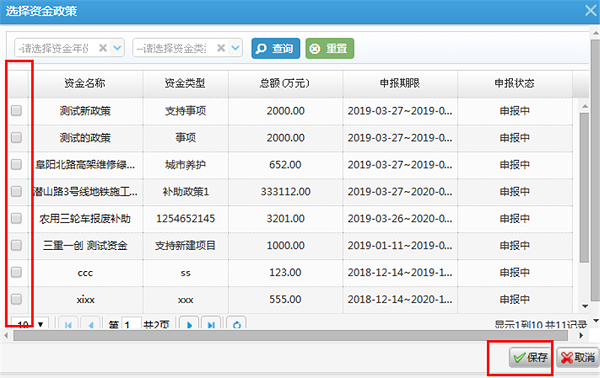Clear the fund type selection field

point(221,48)
